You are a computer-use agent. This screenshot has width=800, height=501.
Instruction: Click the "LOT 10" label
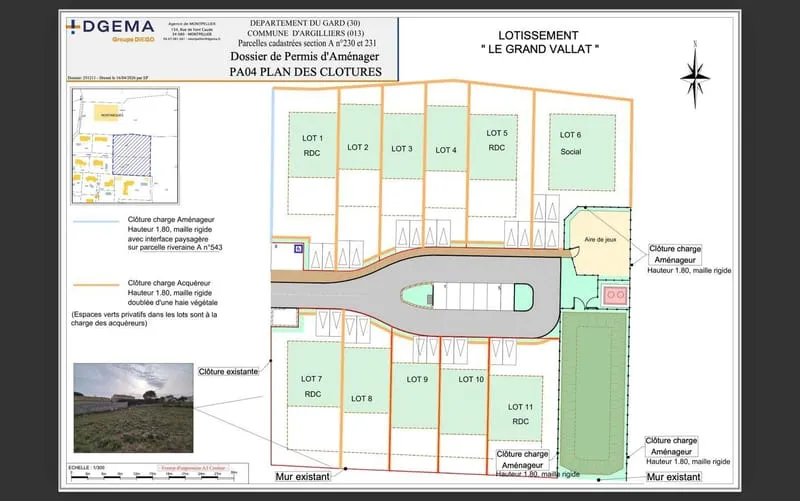(471, 380)
